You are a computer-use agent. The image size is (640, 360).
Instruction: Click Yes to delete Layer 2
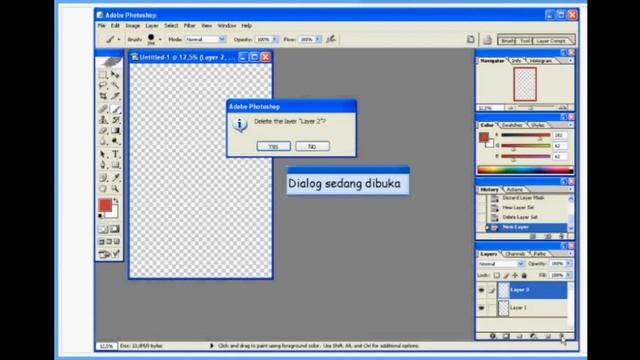[273, 146]
